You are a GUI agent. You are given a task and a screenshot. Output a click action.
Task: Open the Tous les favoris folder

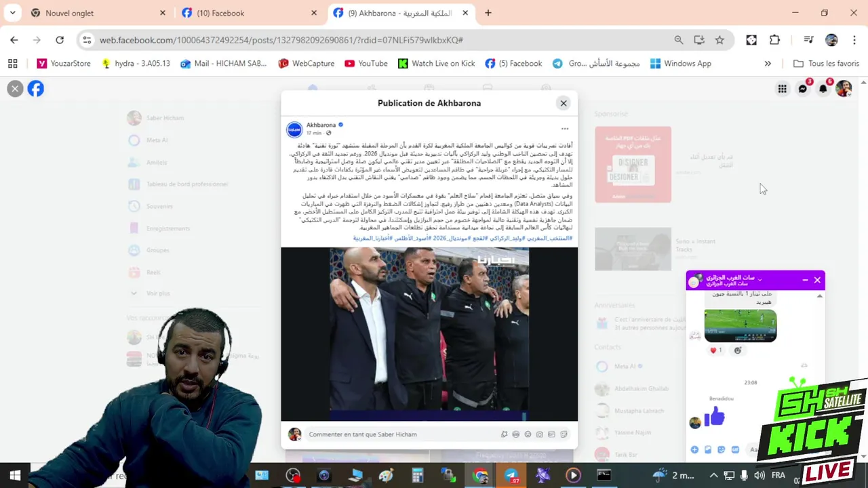[826, 64]
